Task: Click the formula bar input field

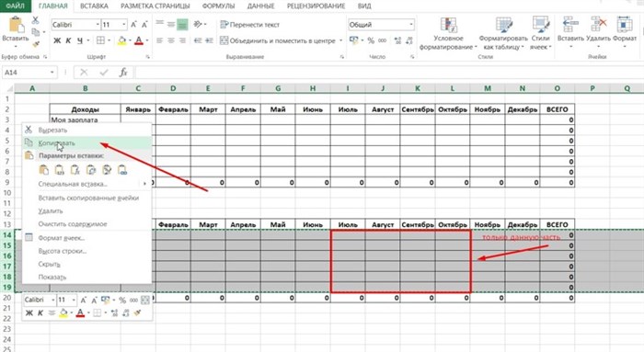Action: (x=389, y=73)
